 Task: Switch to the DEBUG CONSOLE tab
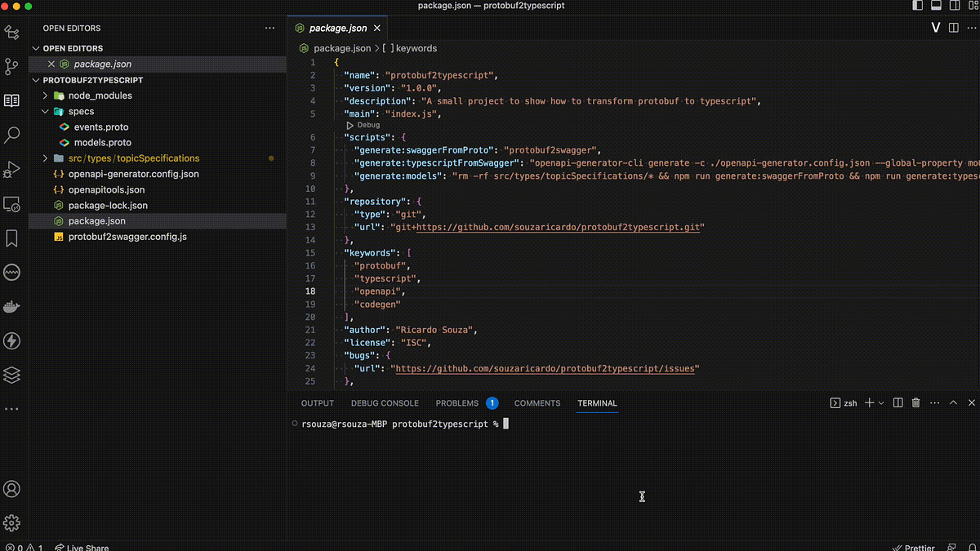(385, 402)
